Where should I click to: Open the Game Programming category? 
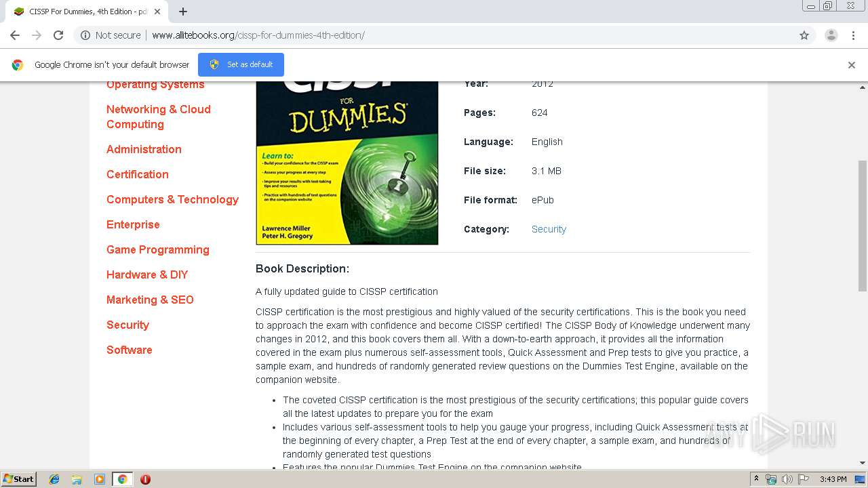(x=158, y=249)
